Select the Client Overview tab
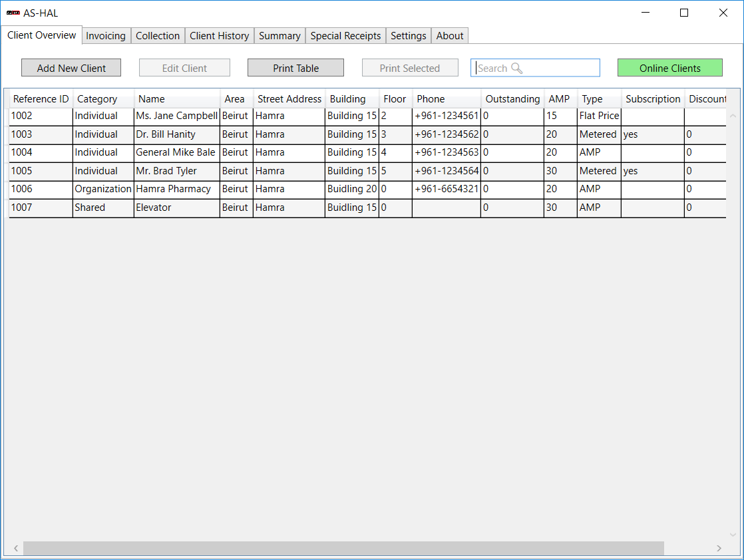Image resolution: width=744 pixels, height=560 pixels. [x=42, y=35]
